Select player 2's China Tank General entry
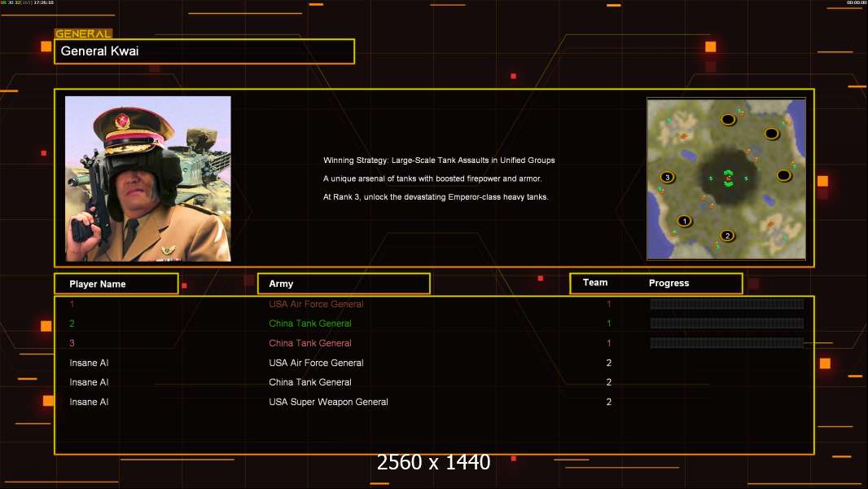The image size is (868, 489). click(310, 324)
